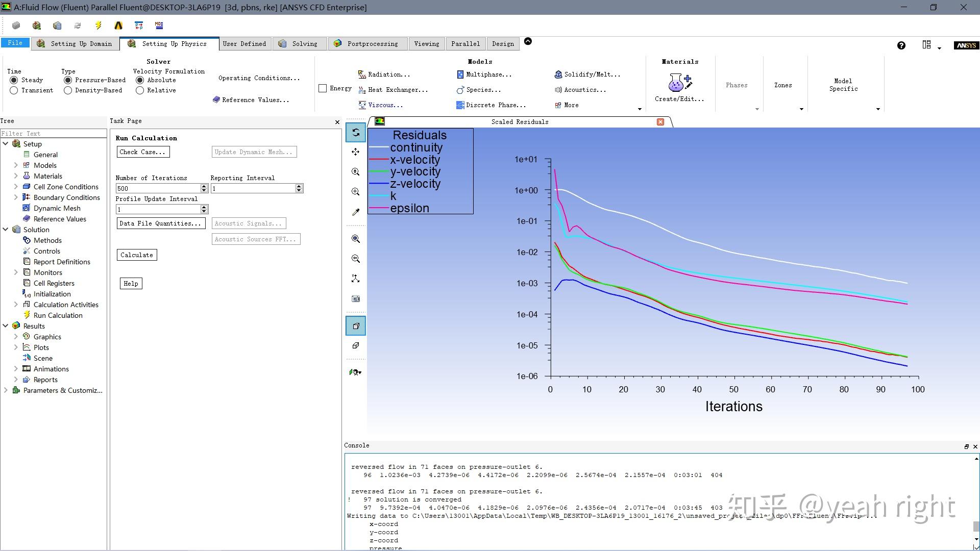Image resolution: width=980 pixels, height=551 pixels.
Task: Click the camera screenshot icon
Action: [x=356, y=298]
